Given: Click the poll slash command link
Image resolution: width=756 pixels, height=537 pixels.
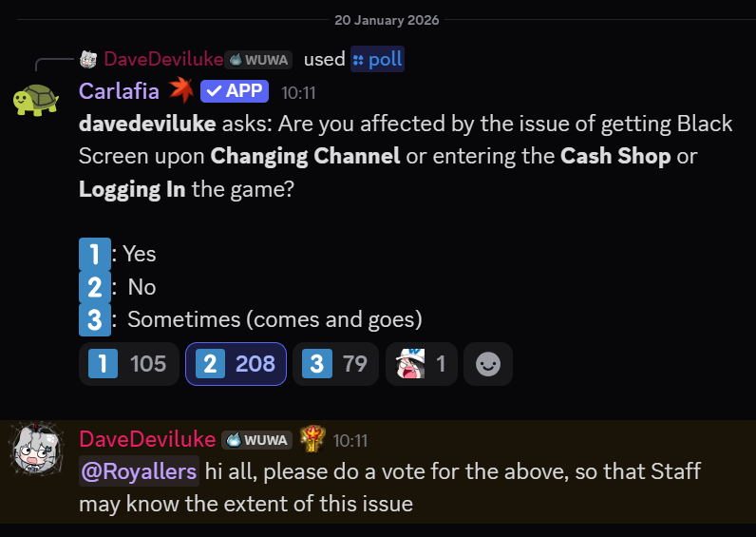Looking at the screenshot, I should point(377,59).
